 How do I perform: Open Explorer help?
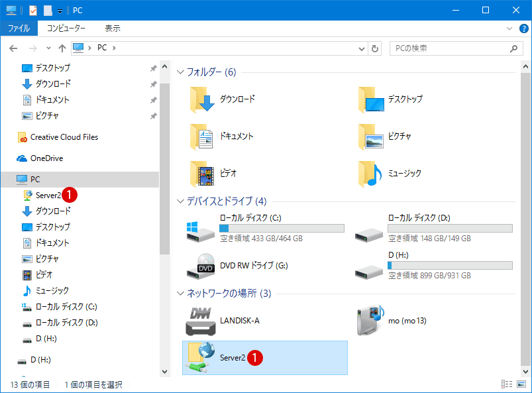523,28
